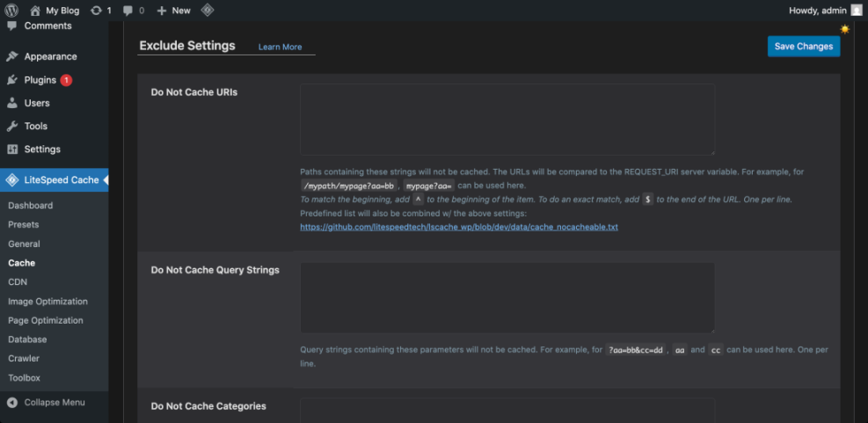This screenshot has width=868, height=423.
Task: Click the Users person icon
Action: 12,103
